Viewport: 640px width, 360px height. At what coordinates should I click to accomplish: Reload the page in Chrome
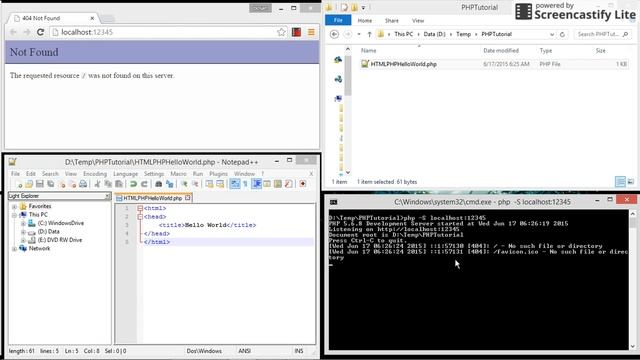(x=40, y=32)
